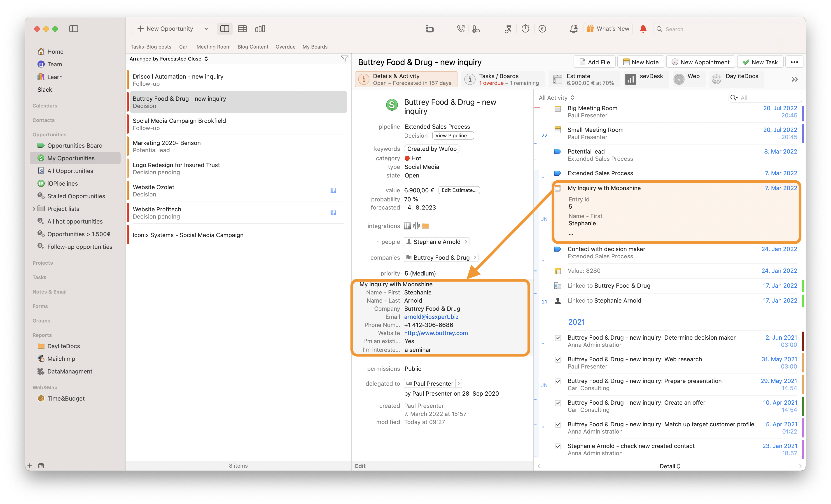Select Meeting Room favorites item
This screenshot has height=504, width=831.
click(x=213, y=47)
